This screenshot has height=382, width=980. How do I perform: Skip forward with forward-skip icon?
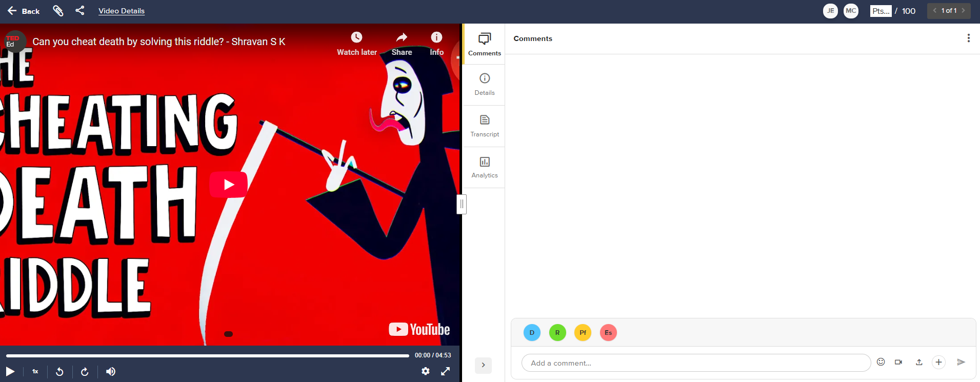click(85, 372)
